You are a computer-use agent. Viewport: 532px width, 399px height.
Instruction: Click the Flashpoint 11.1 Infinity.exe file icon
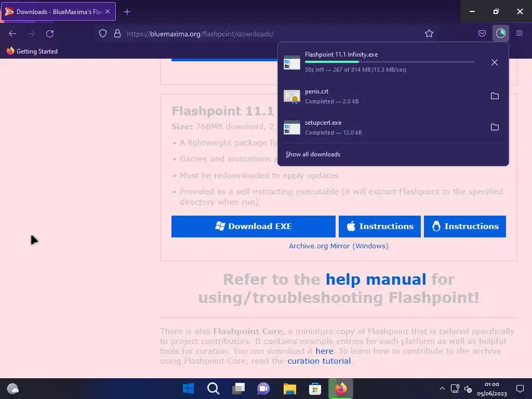pos(292,62)
